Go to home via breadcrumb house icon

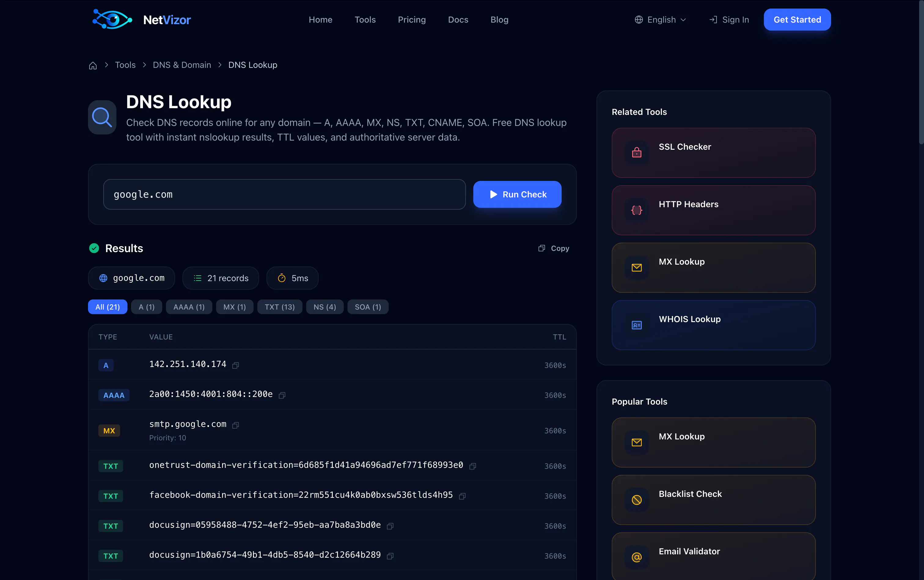tap(93, 65)
